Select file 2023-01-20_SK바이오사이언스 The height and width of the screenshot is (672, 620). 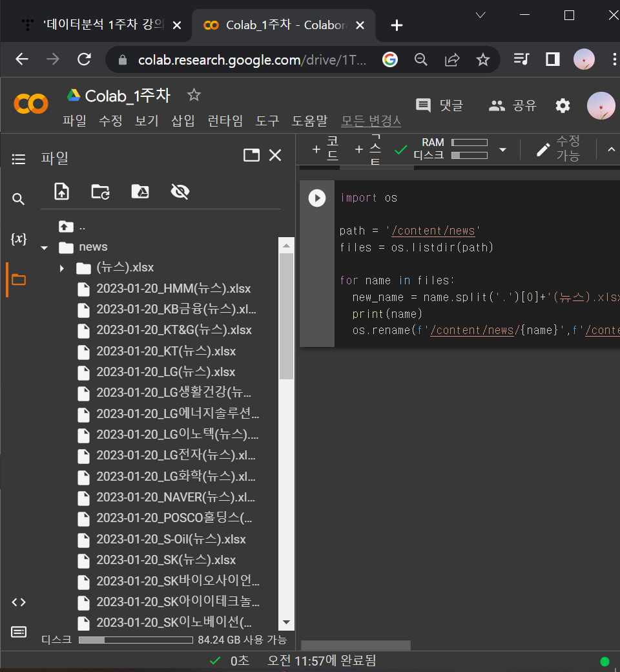click(178, 581)
